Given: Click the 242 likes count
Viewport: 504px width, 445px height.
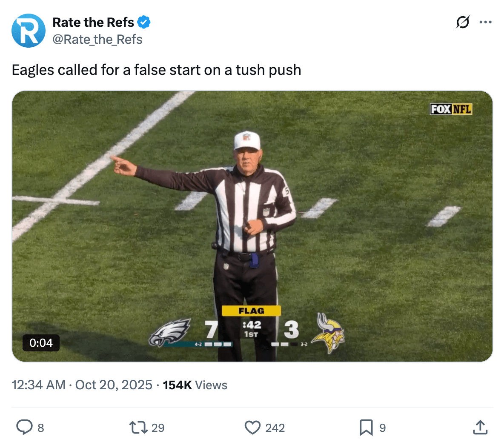Looking at the screenshot, I should [x=275, y=428].
